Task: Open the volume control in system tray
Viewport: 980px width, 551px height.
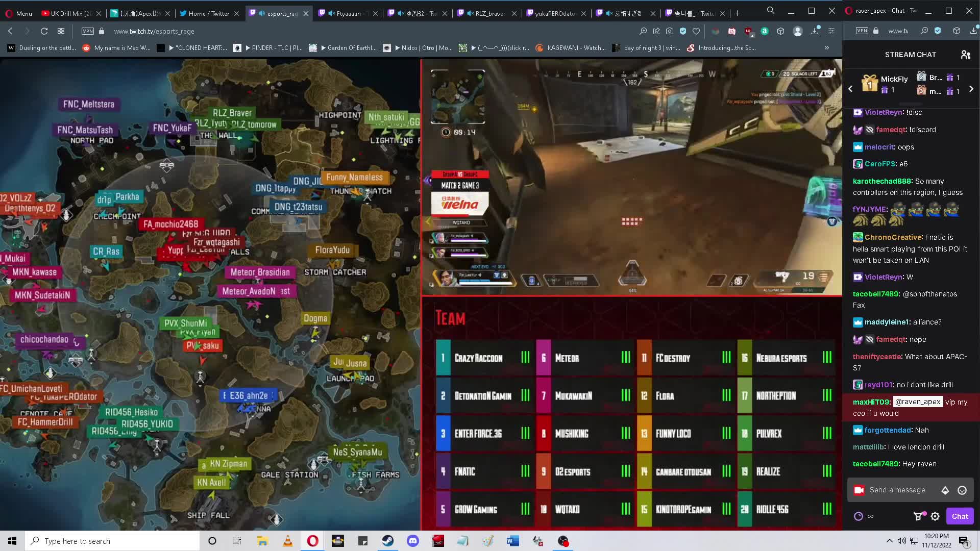Action: (902, 541)
